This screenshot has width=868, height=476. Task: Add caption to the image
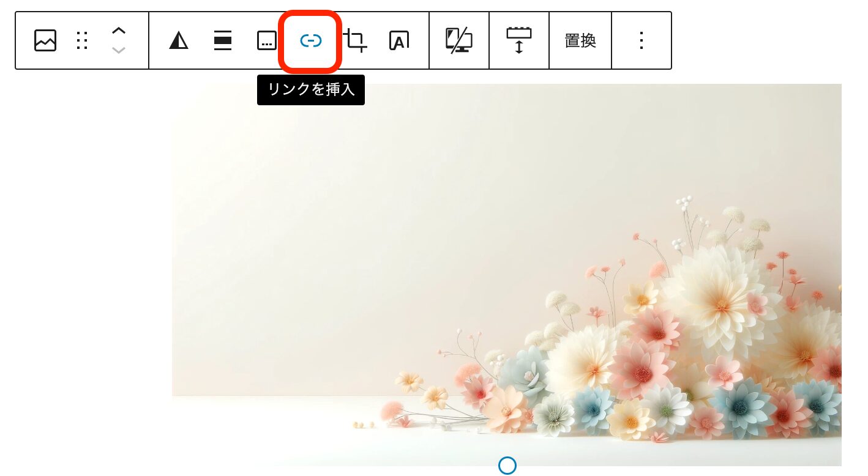coord(267,41)
